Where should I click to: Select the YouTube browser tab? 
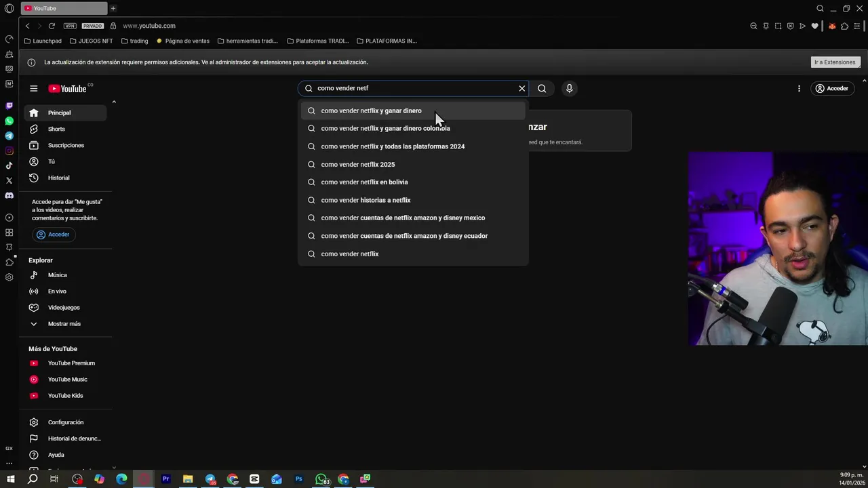coord(64,8)
